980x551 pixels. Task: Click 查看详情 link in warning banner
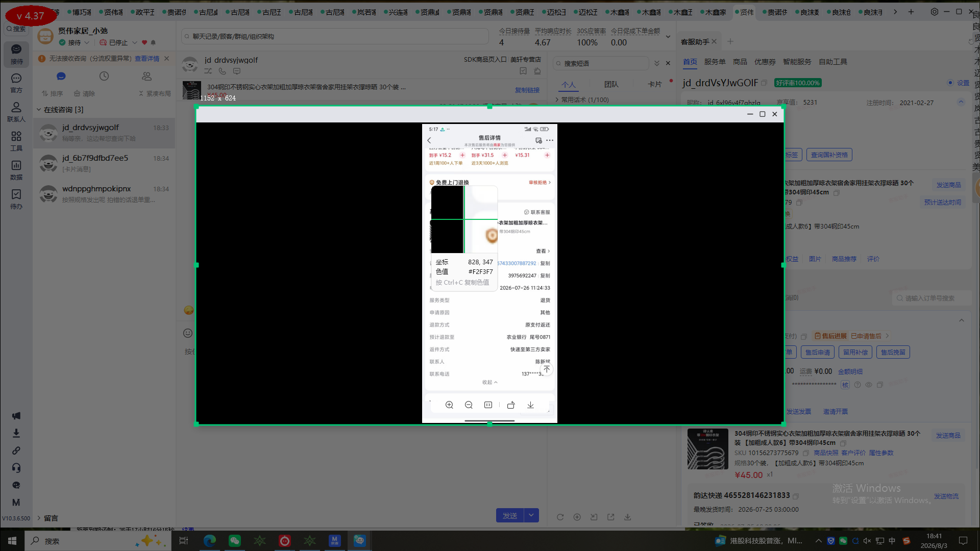click(x=147, y=59)
